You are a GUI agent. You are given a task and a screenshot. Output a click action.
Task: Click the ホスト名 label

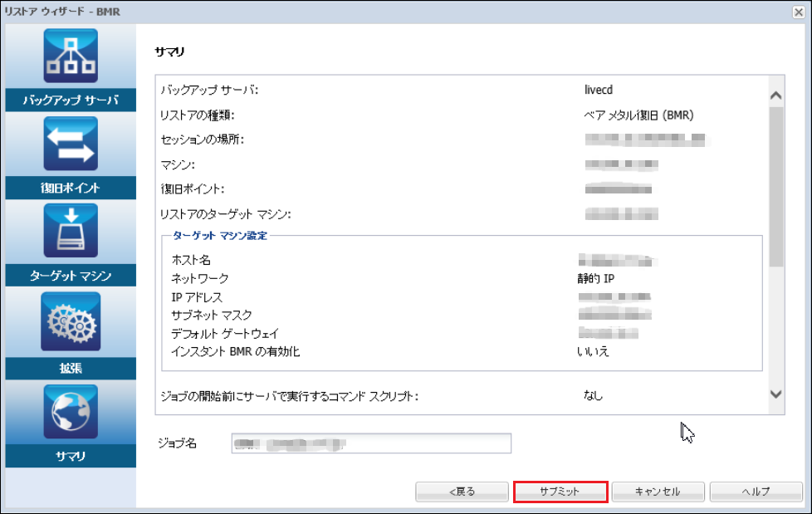pos(191,260)
